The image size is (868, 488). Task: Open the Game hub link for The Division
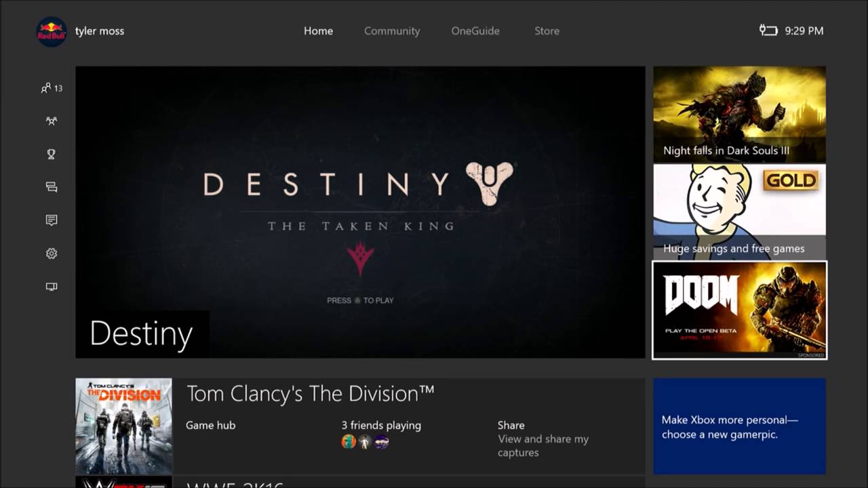211,426
